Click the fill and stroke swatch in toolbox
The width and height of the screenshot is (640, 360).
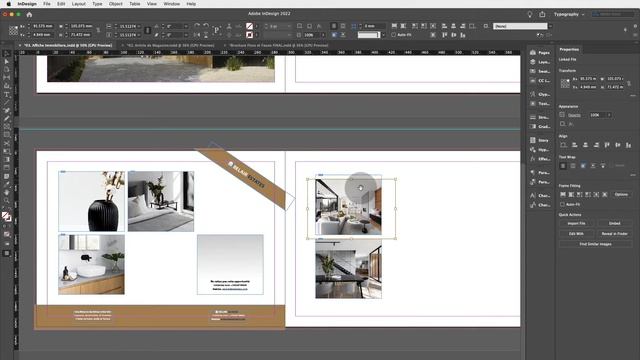(x=7, y=217)
